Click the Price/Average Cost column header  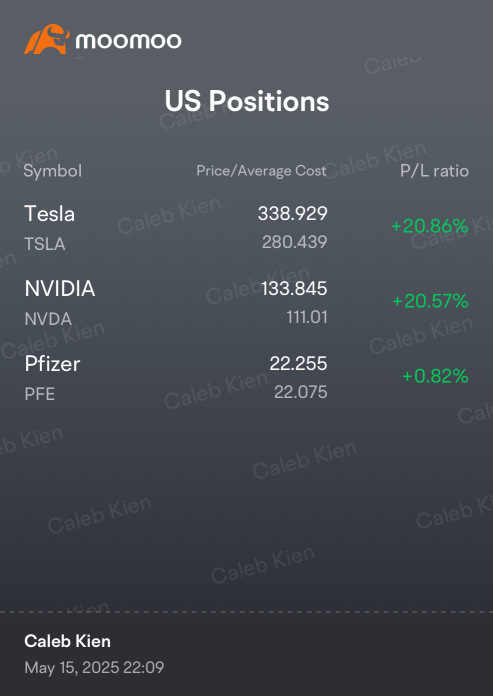tap(261, 171)
